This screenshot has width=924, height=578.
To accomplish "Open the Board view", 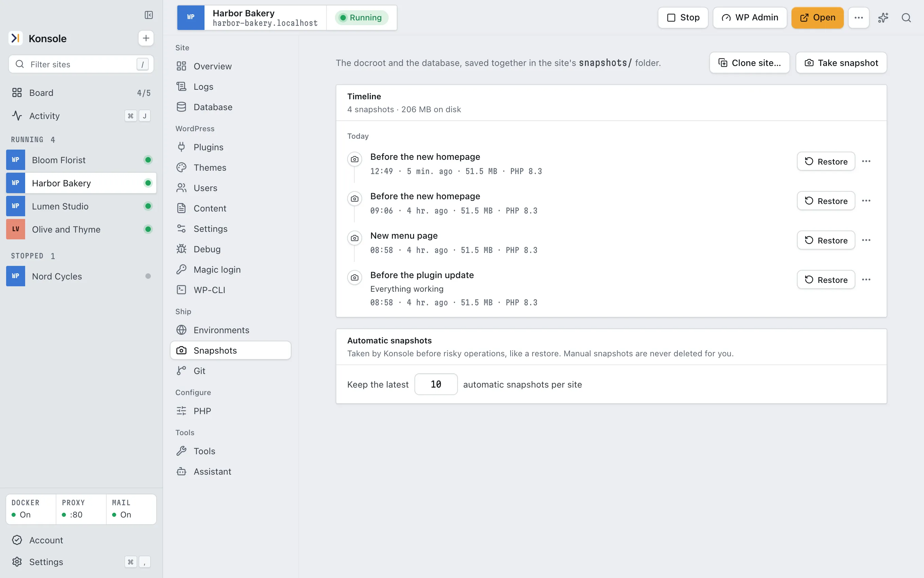I will click(81, 92).
